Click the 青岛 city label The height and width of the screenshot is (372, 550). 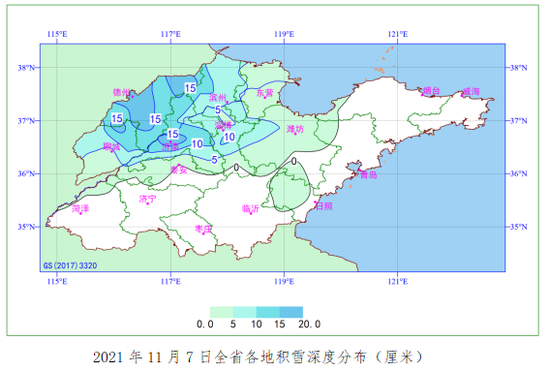tap(369, 175)
